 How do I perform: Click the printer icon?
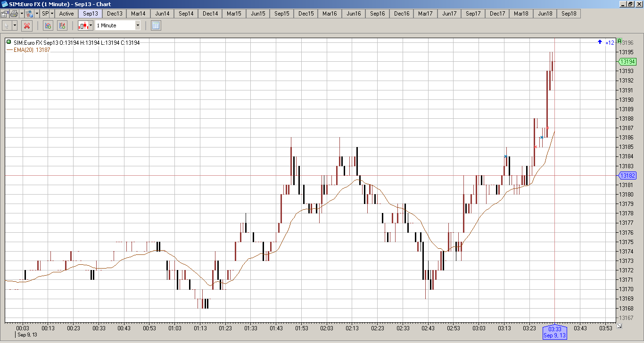click(x=14, y=14)
